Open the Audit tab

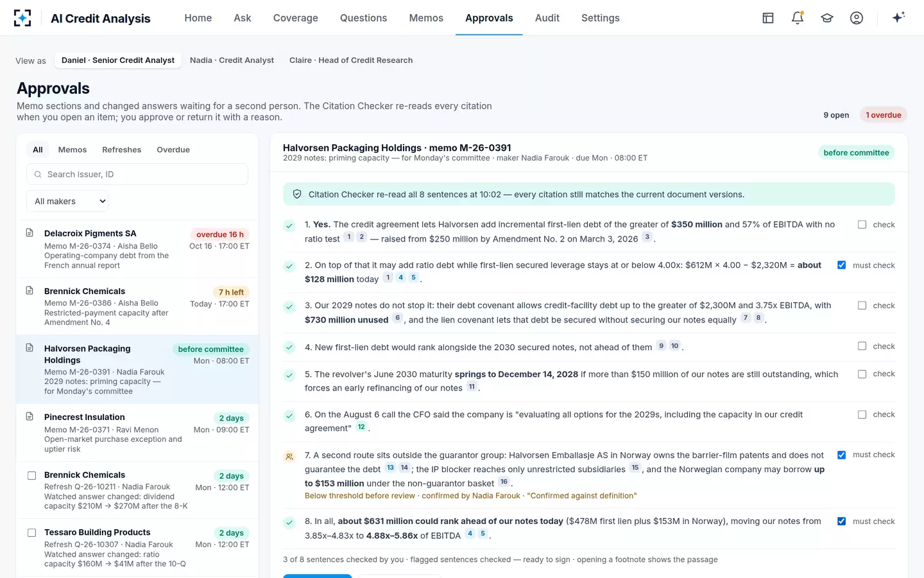547,18
